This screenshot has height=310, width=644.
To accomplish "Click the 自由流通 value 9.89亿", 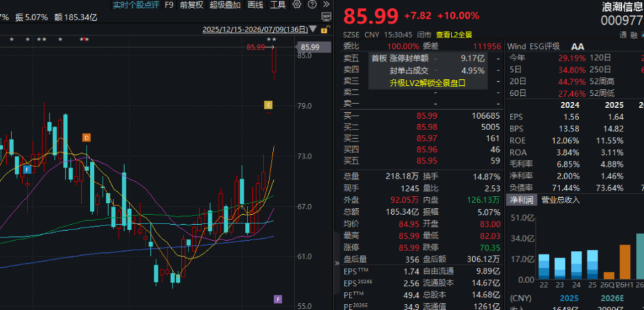I will 488,271.
